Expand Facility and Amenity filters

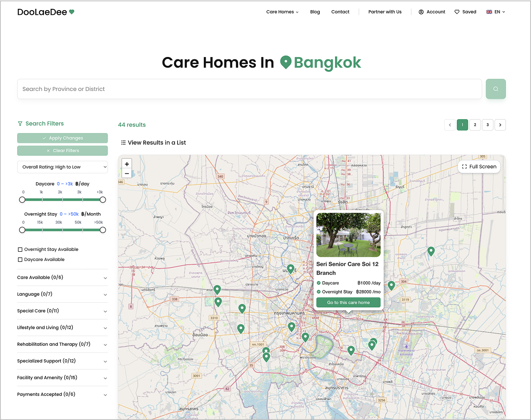(62, 378)
